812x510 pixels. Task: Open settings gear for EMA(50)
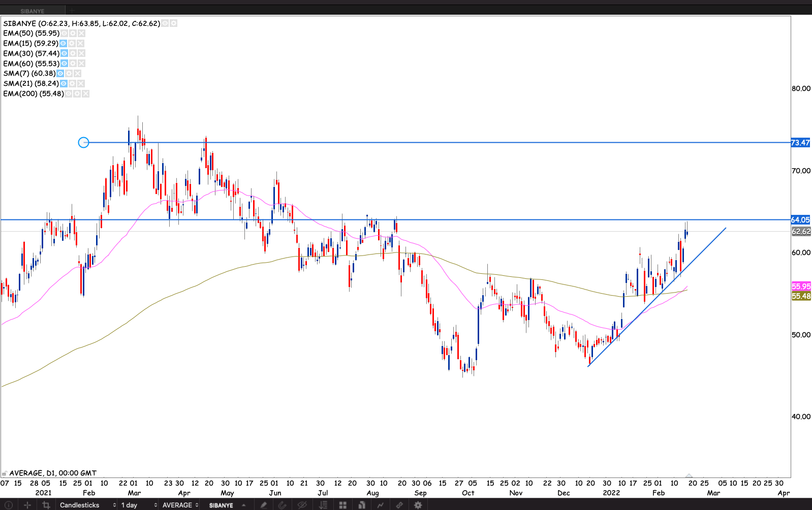pyautogui.click(x=73, y=34)
